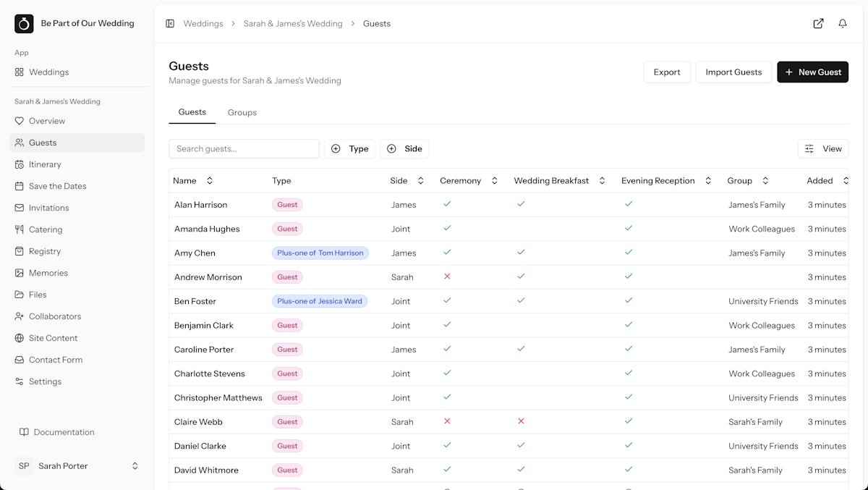Open the Amanda Hughes guest row
868x490 pixels.
509,229
